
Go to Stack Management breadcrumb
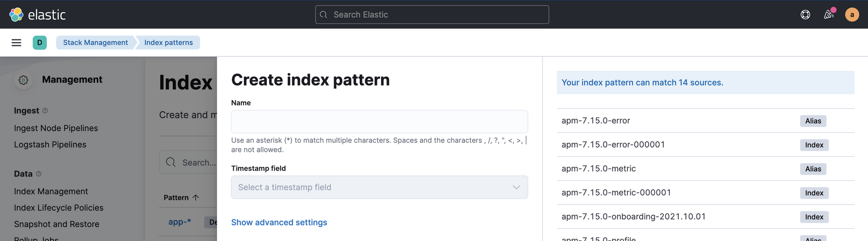95,43
